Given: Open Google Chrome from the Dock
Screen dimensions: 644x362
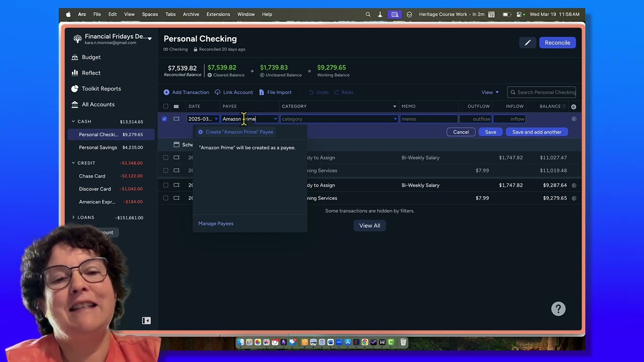Looking at the screenshot, I should pyautogui.click(x=365, y=342).
